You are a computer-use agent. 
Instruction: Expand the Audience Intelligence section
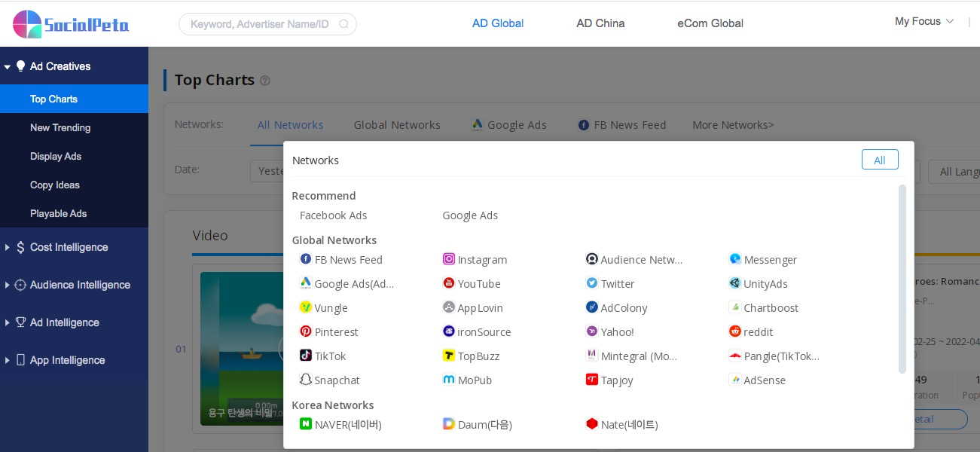pyautogui.click(x=80, y=285)
